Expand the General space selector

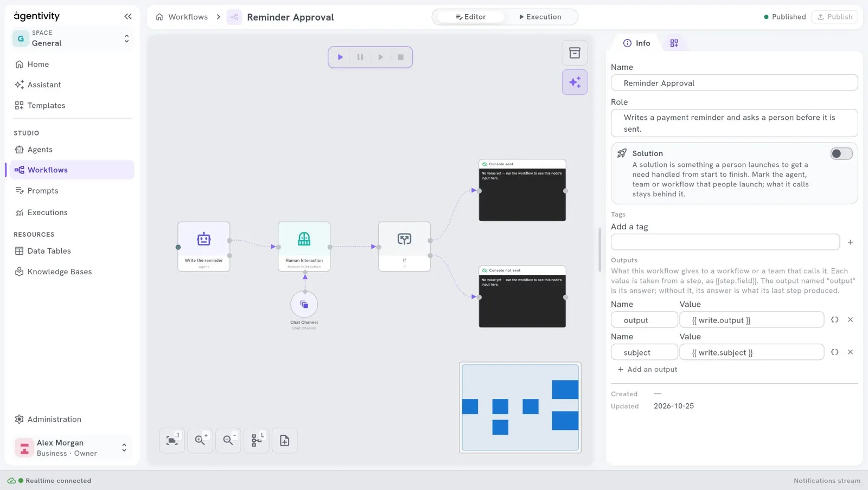[x=73, y=38]
